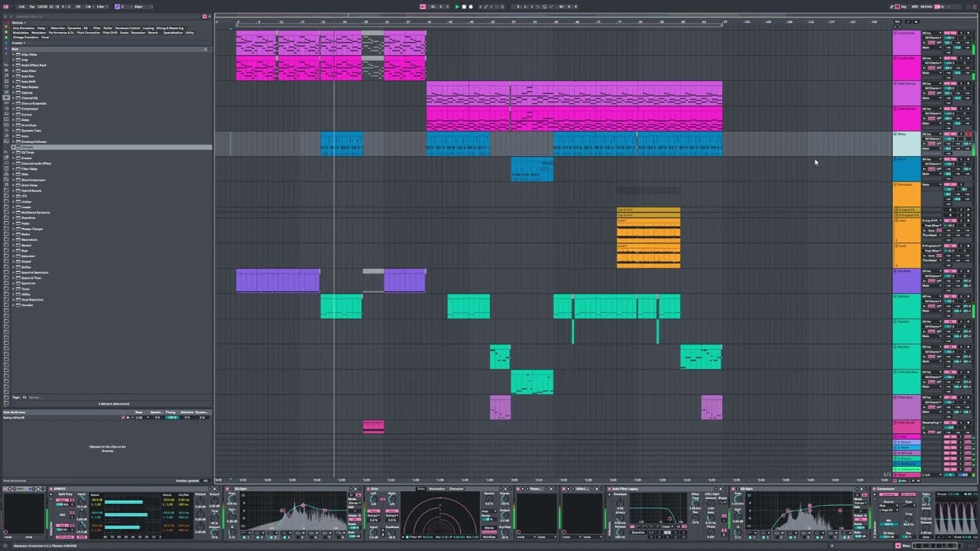Click the MIDI map mode button
Image resolution: width=980 pixels, height=551 pixels.
click(914, 6)
